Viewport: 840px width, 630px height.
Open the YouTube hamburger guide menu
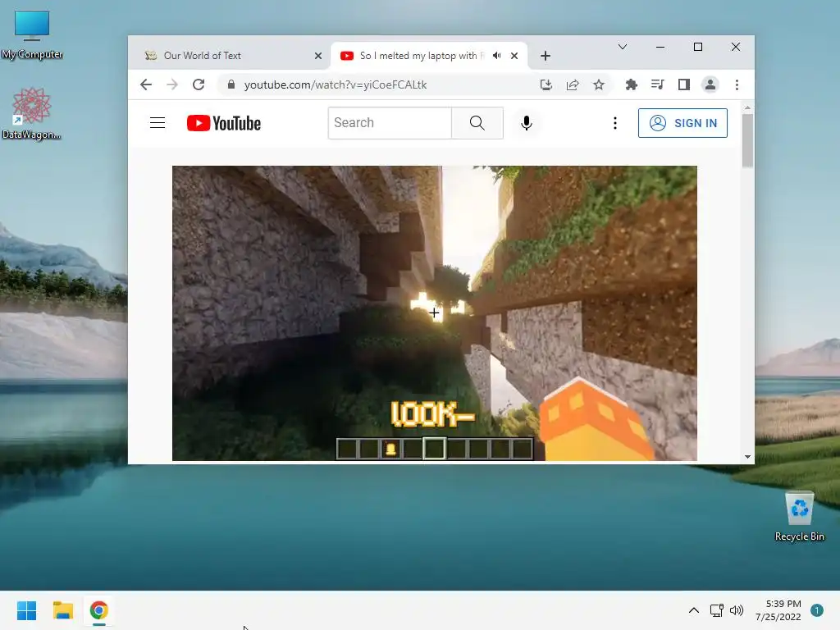[x=157, y=123]
